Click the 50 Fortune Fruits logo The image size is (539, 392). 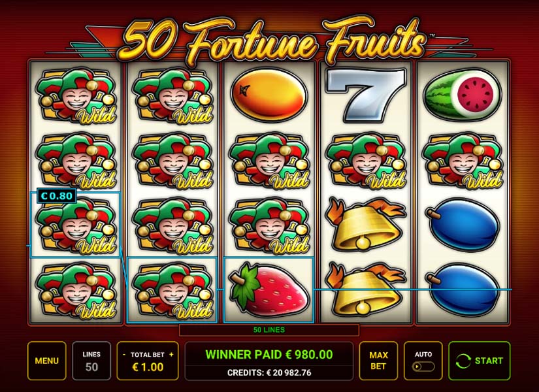pos(272,40)
